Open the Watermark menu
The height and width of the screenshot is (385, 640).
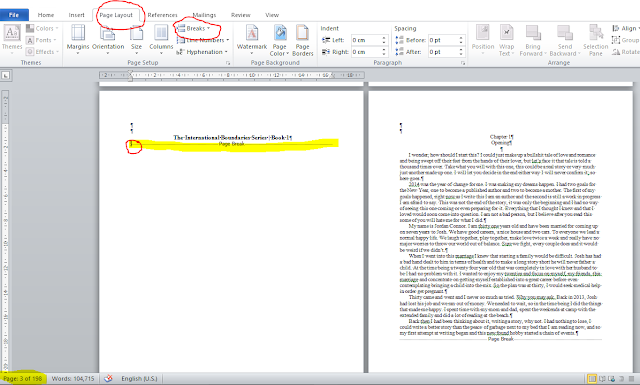pos(252,39)
